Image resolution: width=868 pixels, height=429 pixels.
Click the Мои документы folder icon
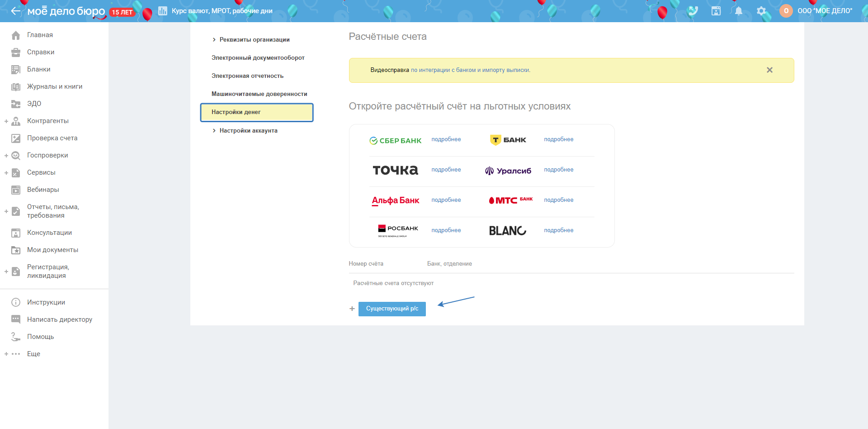click(16, 250)
